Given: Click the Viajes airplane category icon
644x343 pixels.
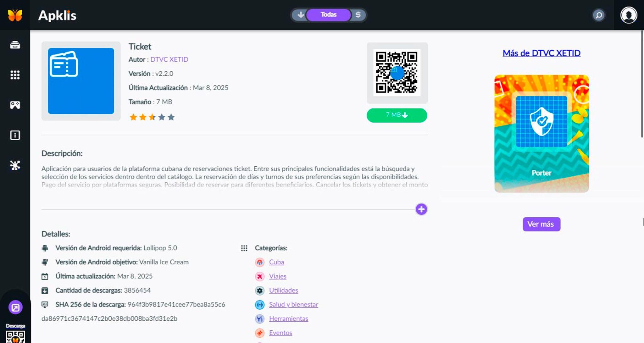Looking at the screenshot, I should [x=260, y=276].
